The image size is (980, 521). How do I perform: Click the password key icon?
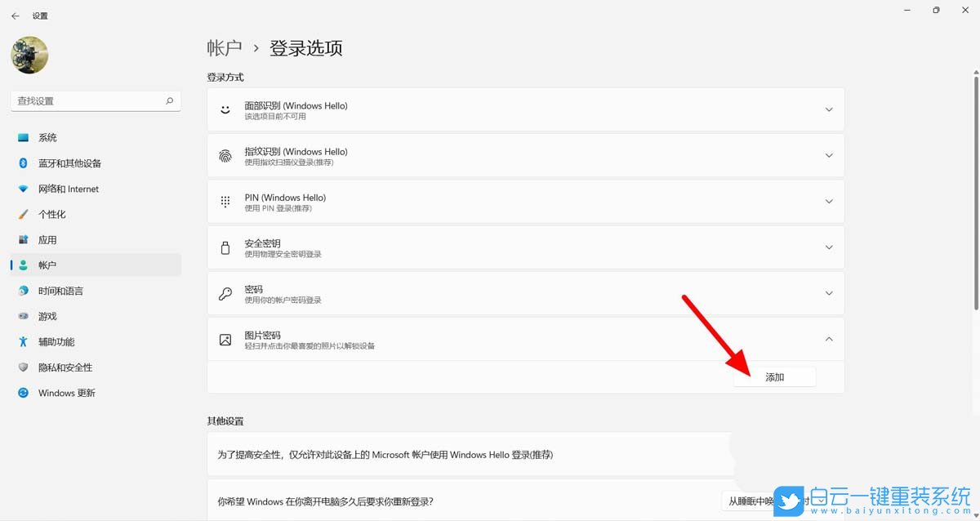pyautogui.click(x=225, y=293)
